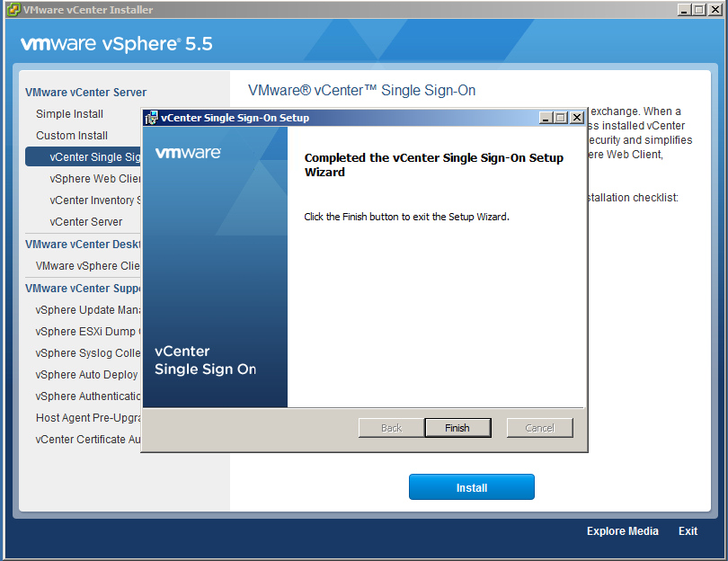This screenshot has width=728, height=561.
Task: Choose vSphere ESXi Dump Collector
Action: [x=87, y=332]
